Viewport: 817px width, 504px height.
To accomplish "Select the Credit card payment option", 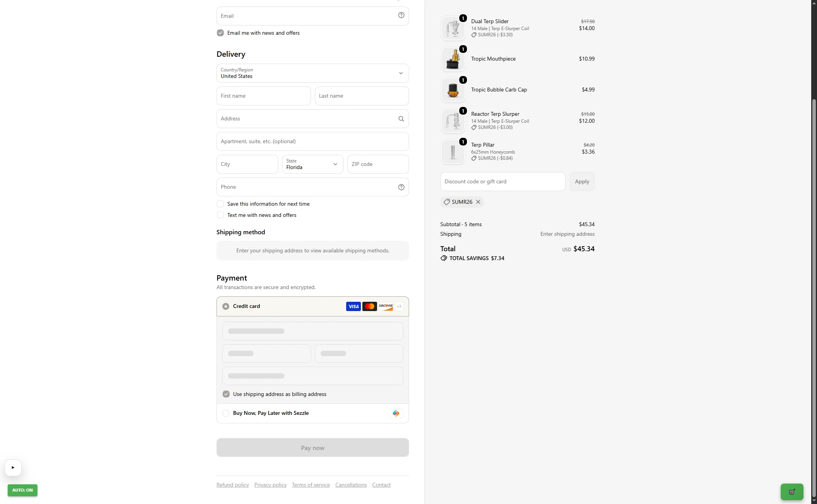I will [226, 306].
